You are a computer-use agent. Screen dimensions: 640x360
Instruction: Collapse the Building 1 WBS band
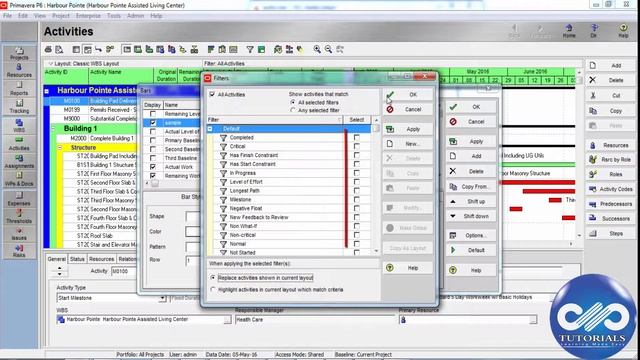pos(53,129)
